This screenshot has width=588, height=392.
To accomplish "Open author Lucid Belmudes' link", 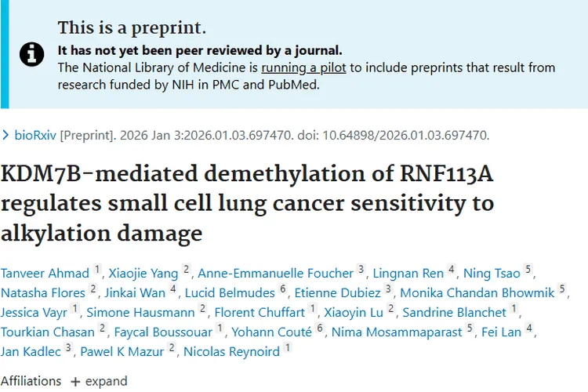I will pyautogui.click(x=230, y=292).
